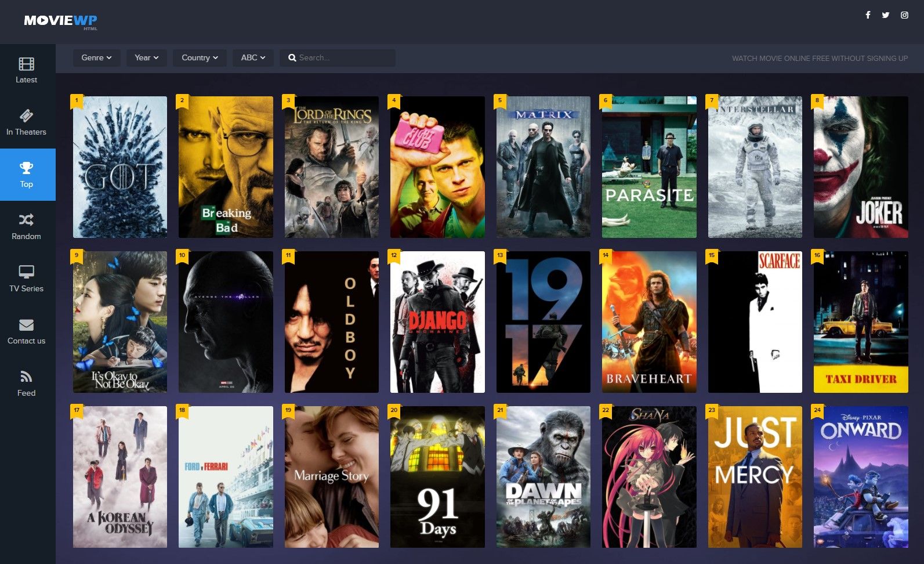This screenshot has width=924, height=564.
Task: Select the Top trophy tab
Action: 27,174
